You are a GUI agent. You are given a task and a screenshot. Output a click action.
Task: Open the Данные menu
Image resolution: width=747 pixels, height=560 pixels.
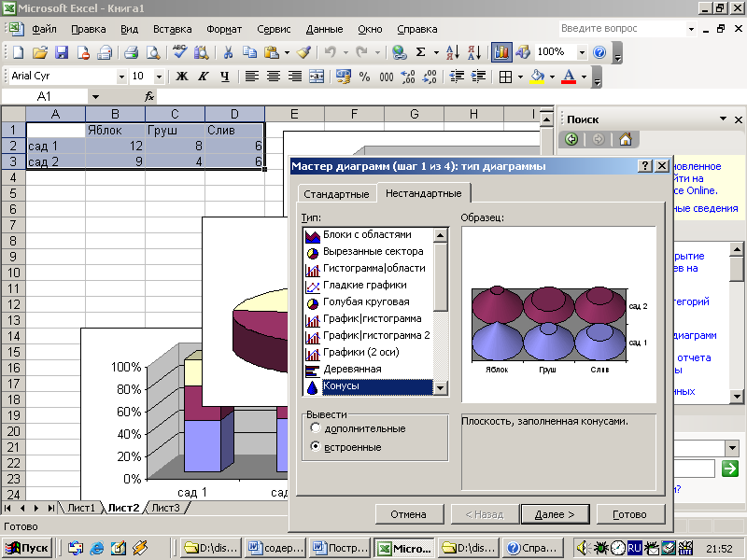coord(324,29)
